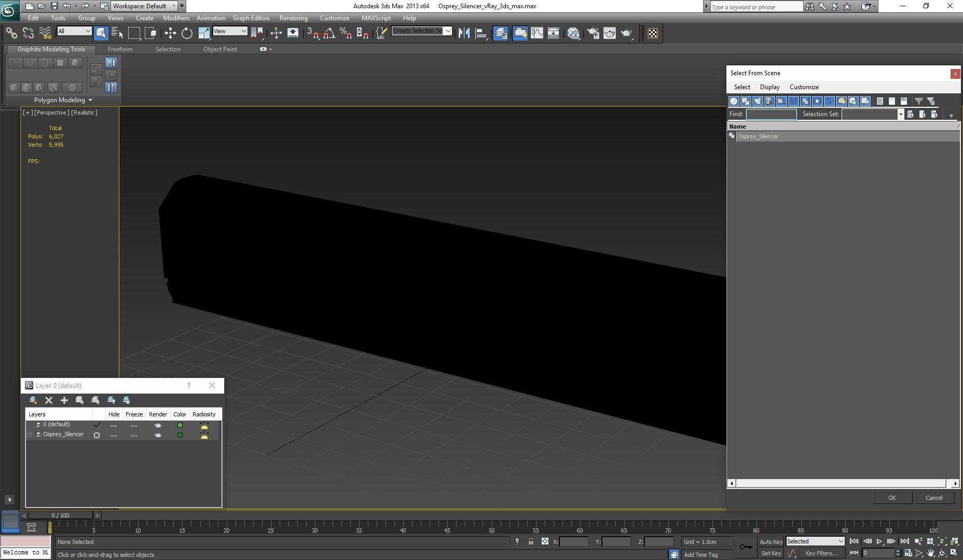Image resolution: width=963 pixels, height=560 pixels.
Task: Set Osprey_Silencer as the current layer
Action: pos(97,435)
